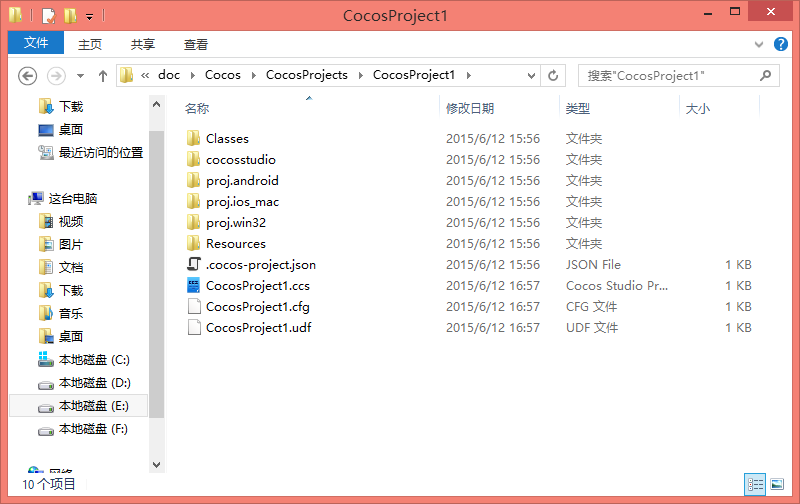Select the .cocos-project.json file icon
Image resolution: width=800 pixels, height=504 pixels.
(193, 264)
